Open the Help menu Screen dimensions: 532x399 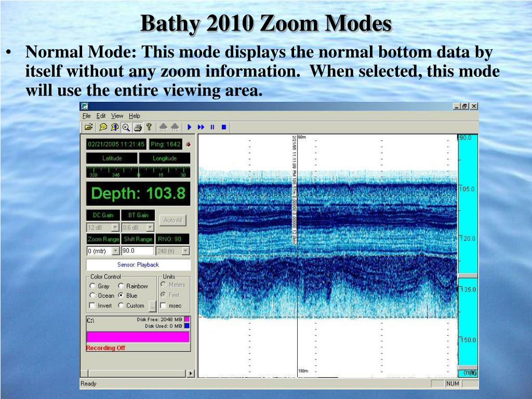(x=135, y=116)
